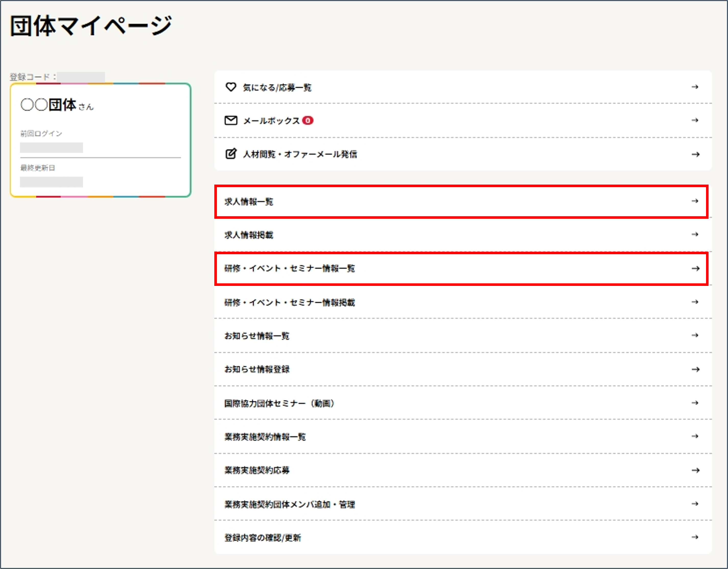This screenshot has height=569, width=728.
Task: Click the arrow icon on 求人情報掲載 row
Action: coord(695,235)
